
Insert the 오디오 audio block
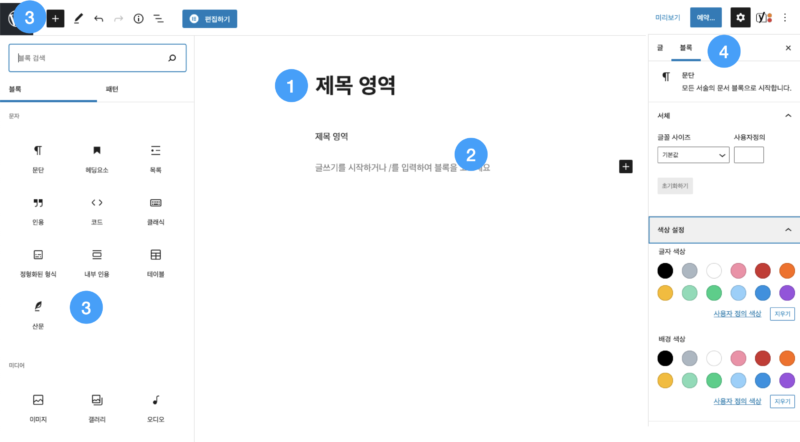tap(156, 408)
